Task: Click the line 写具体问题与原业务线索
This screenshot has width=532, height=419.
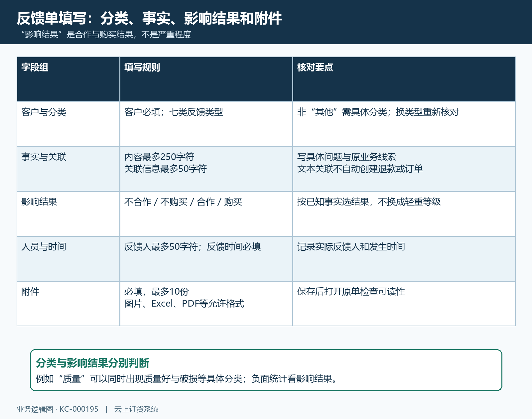Action: 346,157
